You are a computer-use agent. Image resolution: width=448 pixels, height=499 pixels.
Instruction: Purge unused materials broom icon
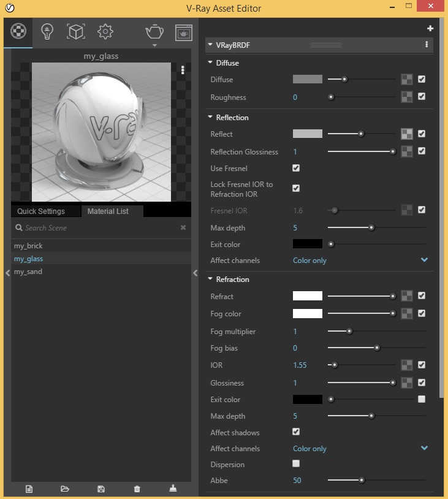point(173,488)
